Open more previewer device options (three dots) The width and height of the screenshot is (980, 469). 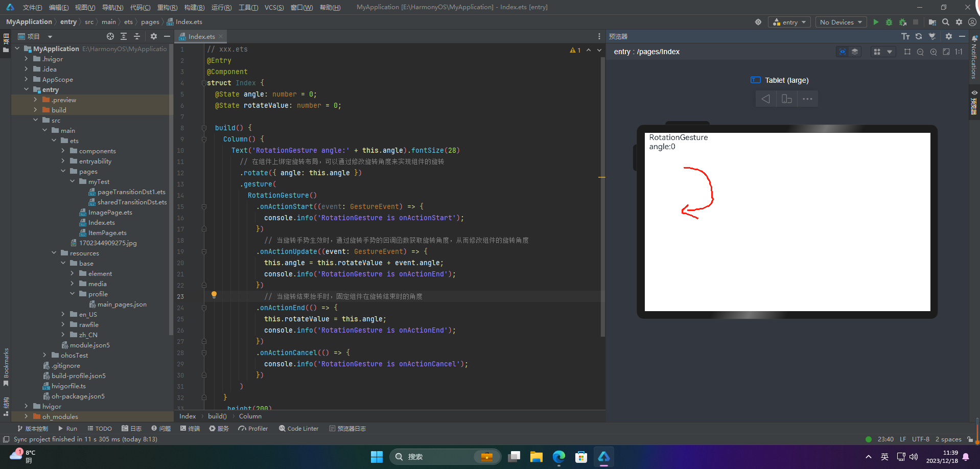[807, 99]
